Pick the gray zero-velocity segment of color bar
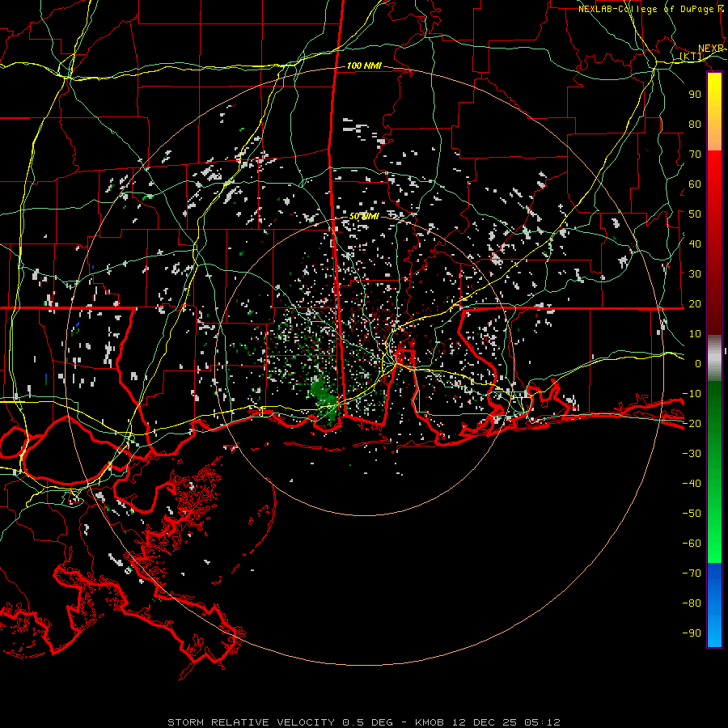This screenshot has height=728, width=728. [714, 358]
